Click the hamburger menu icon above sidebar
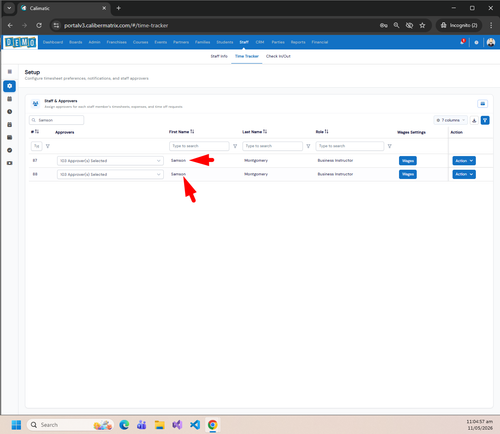This screenshot has height=434, width=500. click(x=10, y=72)
